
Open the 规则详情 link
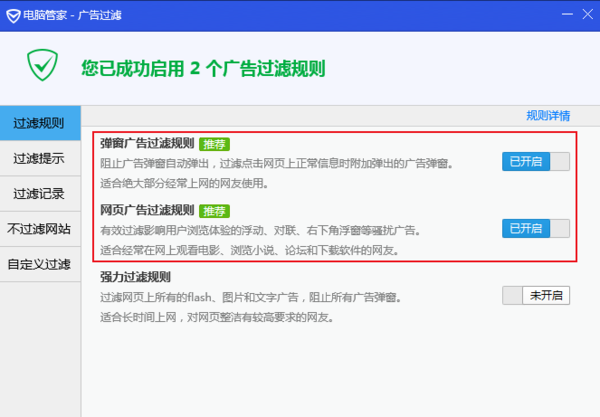click(548, 115)
